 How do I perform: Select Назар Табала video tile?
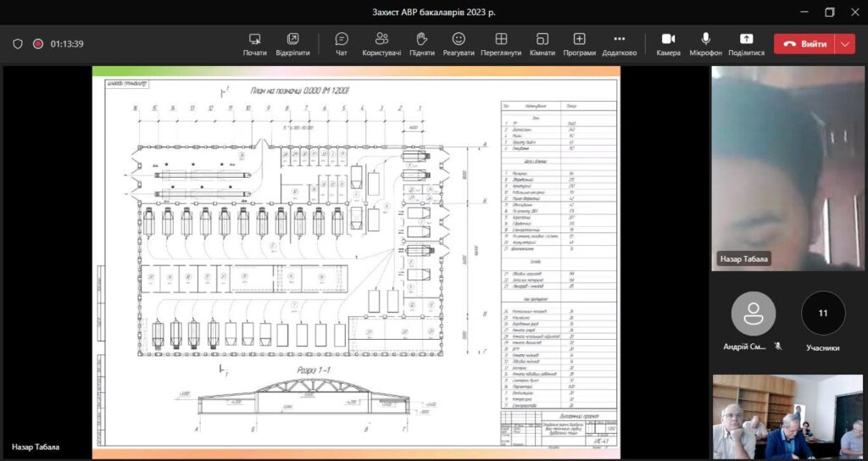point(787,168)
